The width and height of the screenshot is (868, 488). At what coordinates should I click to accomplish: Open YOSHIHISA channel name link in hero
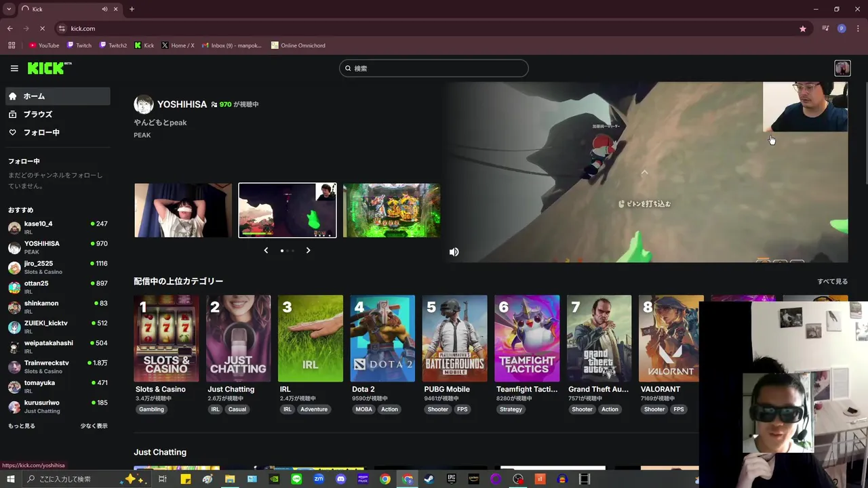point(182,104)
